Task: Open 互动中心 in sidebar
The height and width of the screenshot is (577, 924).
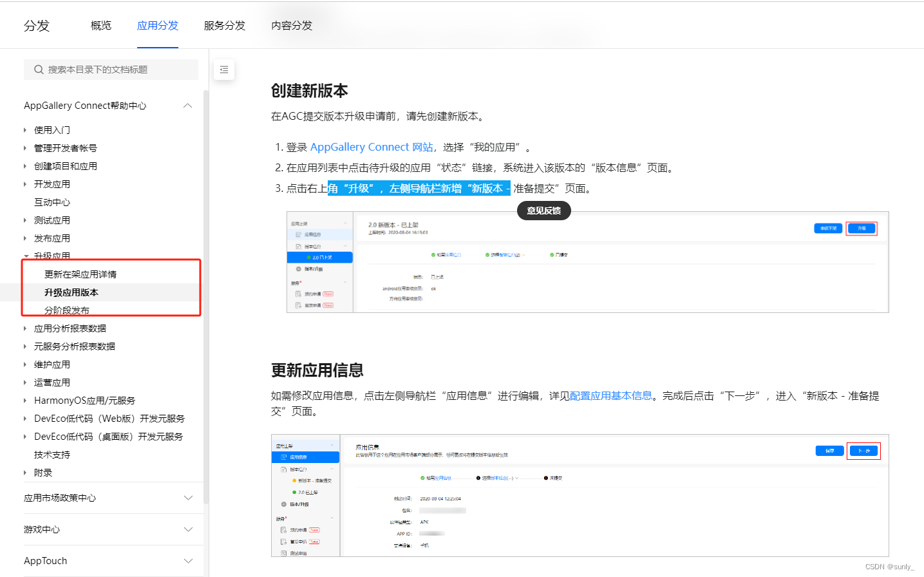Action: 52,202
